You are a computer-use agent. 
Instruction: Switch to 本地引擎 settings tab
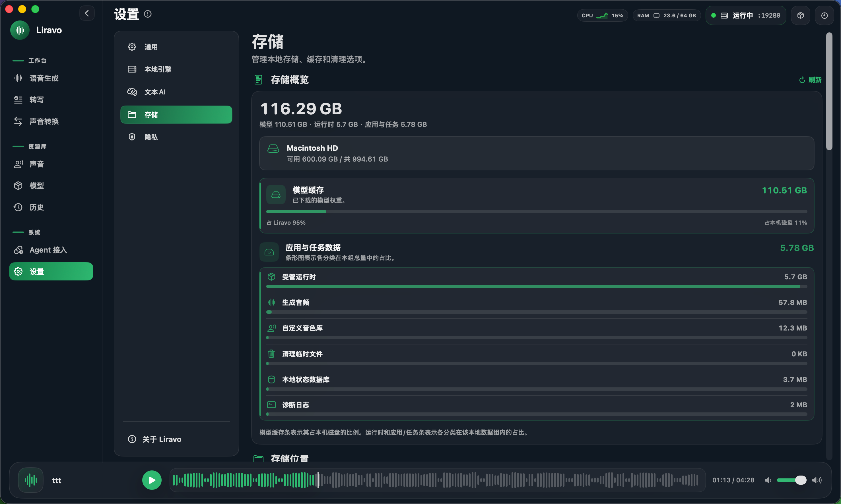click(176, 69)
